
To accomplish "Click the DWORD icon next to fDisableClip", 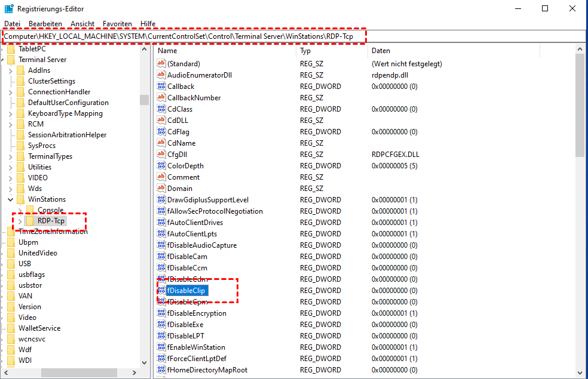I will (x=161, y=291).
